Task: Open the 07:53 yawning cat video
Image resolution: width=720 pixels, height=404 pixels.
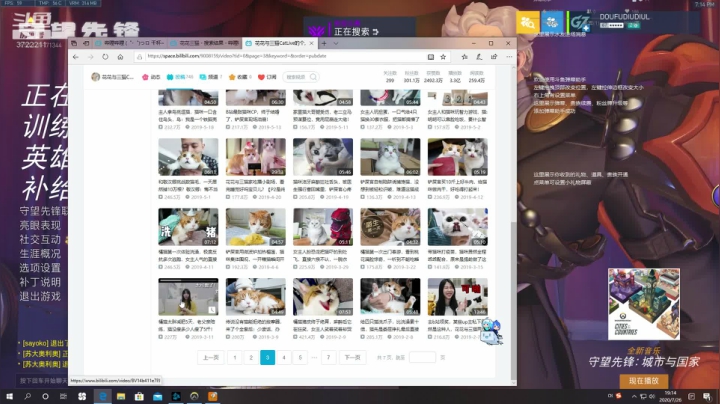Action: click(x=323, y=297)
